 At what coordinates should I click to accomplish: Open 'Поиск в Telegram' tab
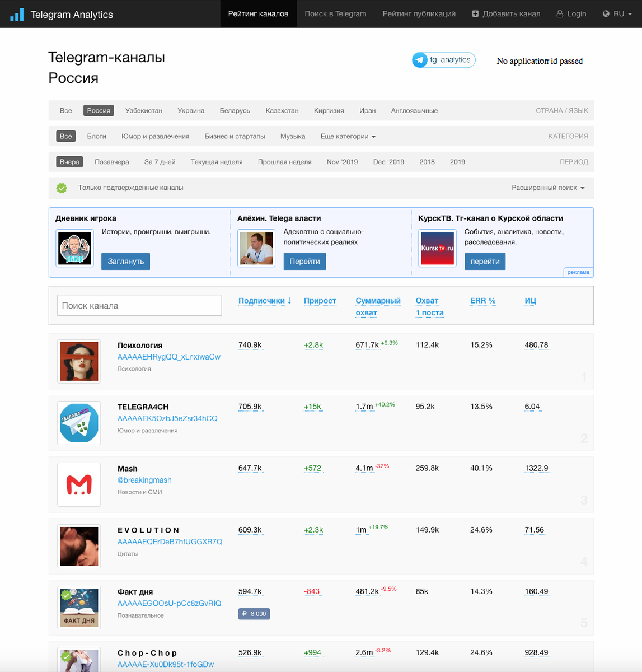click(x=335, y=13)
